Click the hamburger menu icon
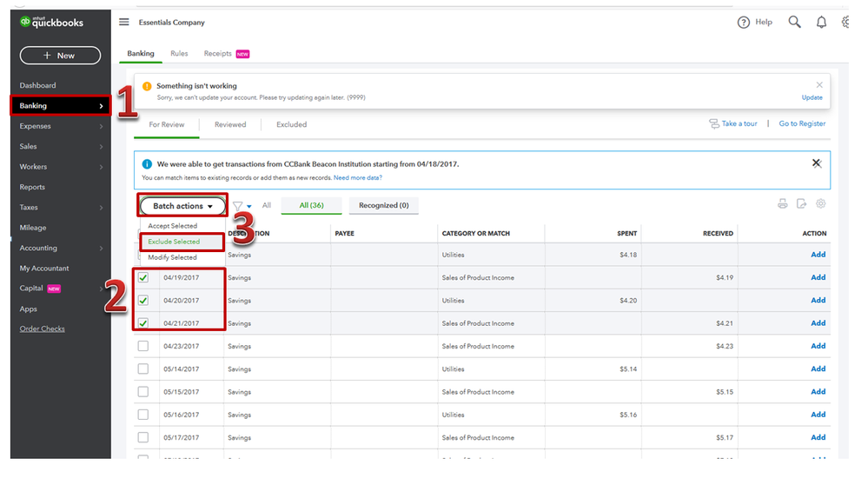The width and height of the screenshot is (868, 485). [123, 23]
